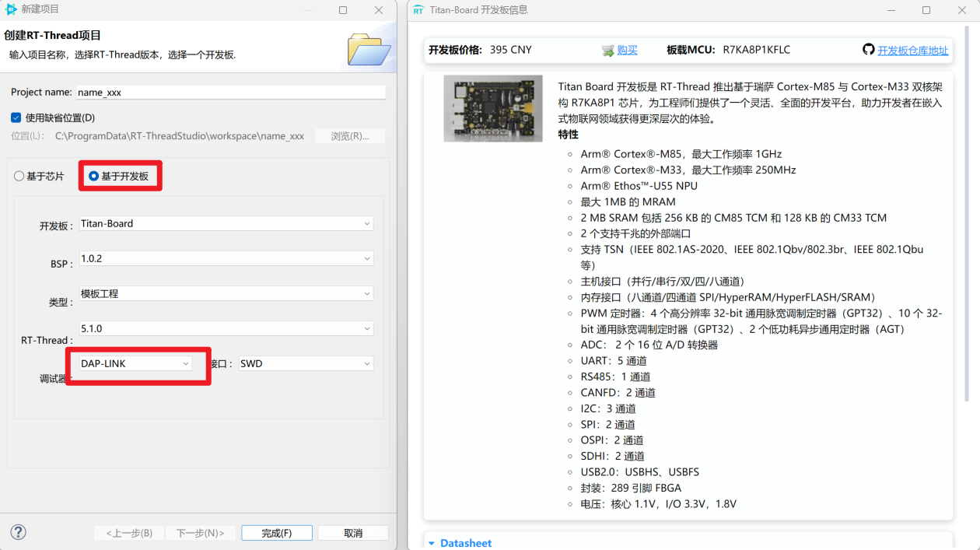The height and width of the screenshot is (550, 980).
Task: Close the Titan-Board 开发板信息 window
Action: click(962, 10)
